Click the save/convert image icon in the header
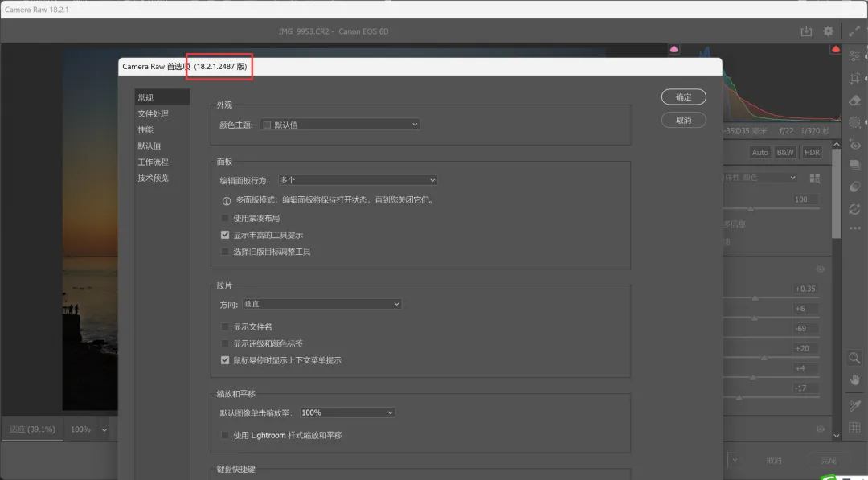This screenshot has width=868, height=480. click(806, 31)
